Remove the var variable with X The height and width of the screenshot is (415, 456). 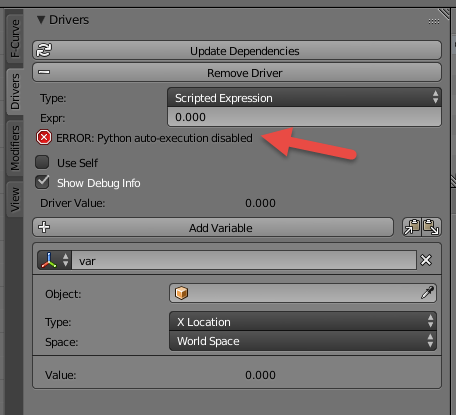pyautogui.click(x=426, y=260)
